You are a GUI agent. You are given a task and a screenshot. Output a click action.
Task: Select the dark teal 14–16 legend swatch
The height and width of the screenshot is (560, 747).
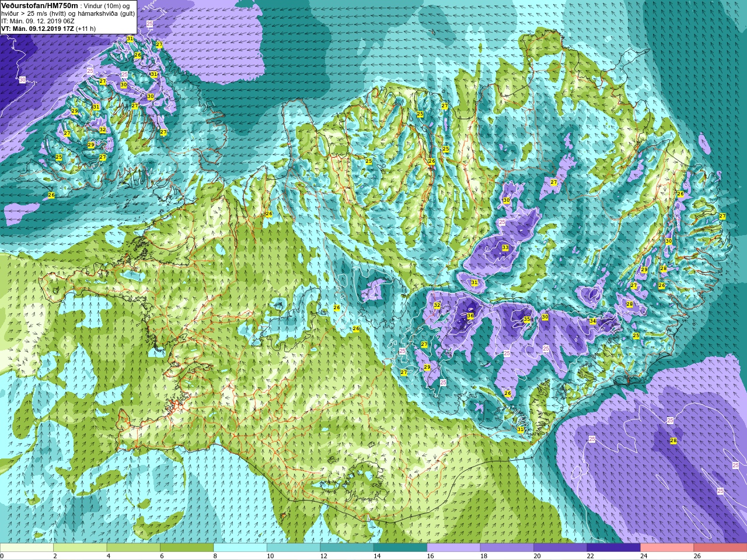coord(400,548)
